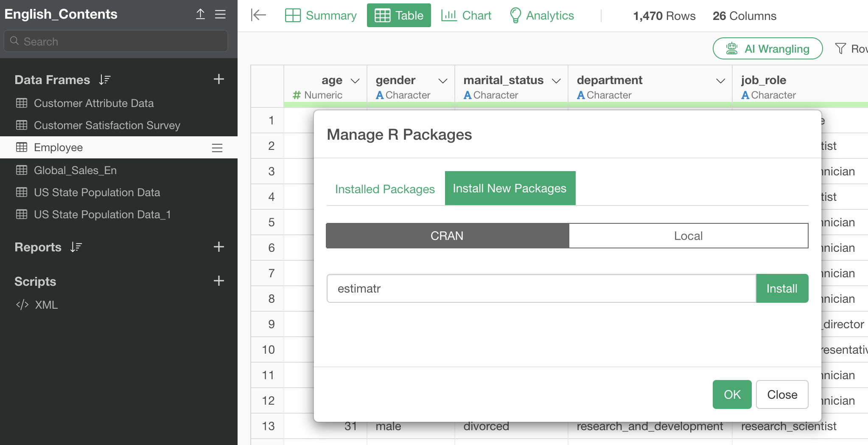Image resolution: width=868 pixels, height=445 pixels.
Task: Add a new data frame
Action: (218, 79)
